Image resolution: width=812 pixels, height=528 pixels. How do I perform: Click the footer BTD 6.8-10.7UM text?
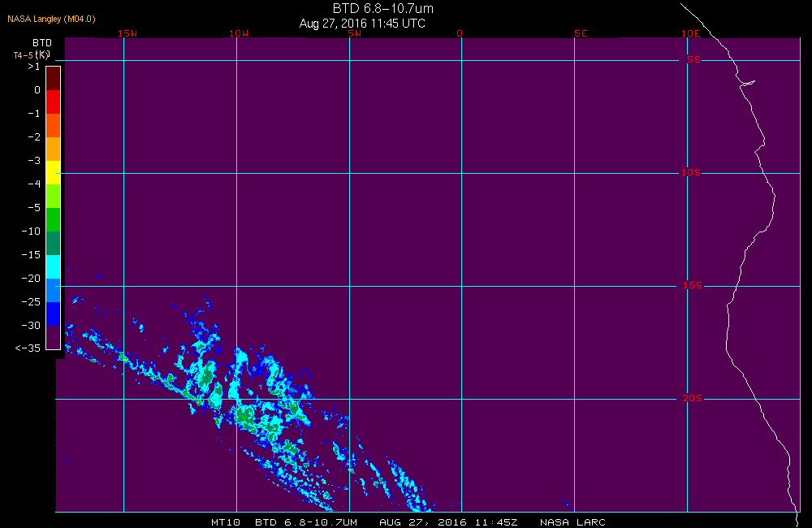pos(306,522)
